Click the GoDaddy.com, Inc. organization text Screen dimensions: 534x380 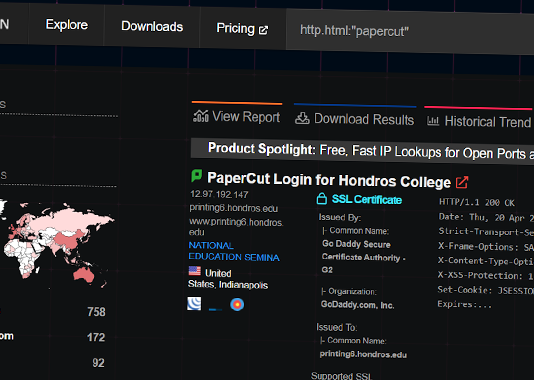tap(358, 305)
